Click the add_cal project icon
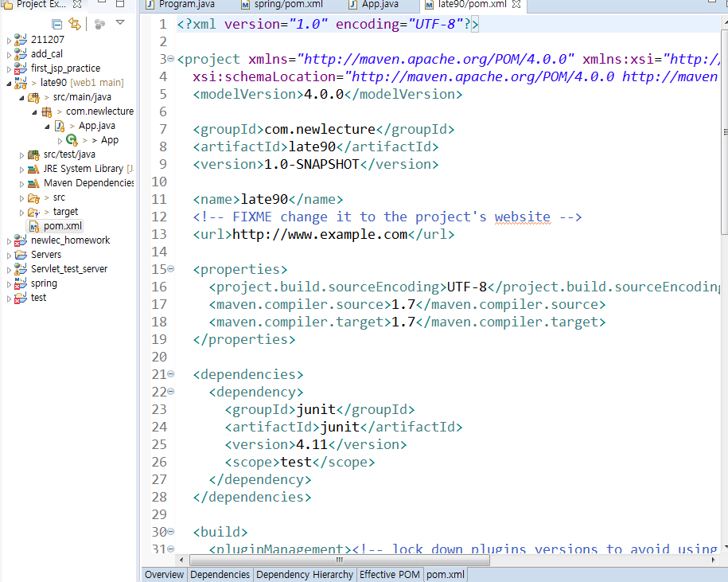This screenshot has height=582, width=728. [x=21, y=54]
